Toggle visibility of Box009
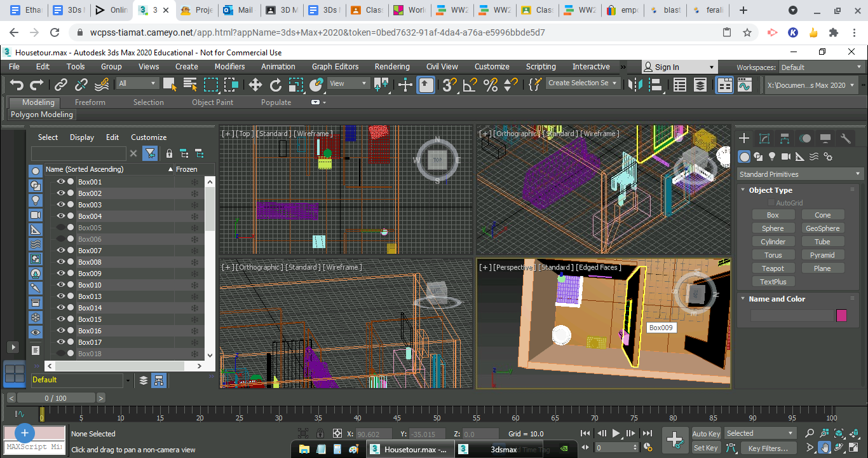868x458 pixels. click(61, 274)
